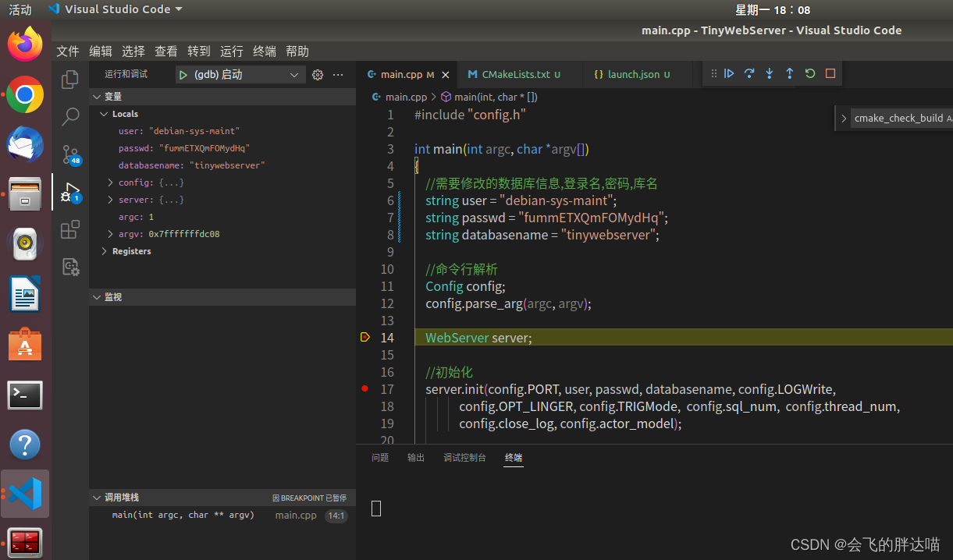
Task: Continue execution in debug toolbar
Action: [729, 73]
